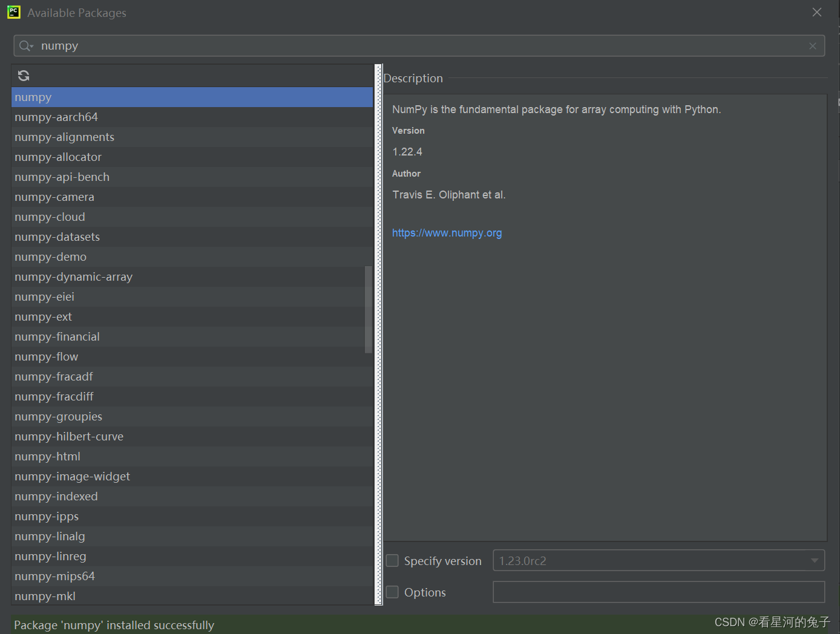Enable the Options checkbox
The height and width of the screenshot is (634, 840).
coord(393,592)
